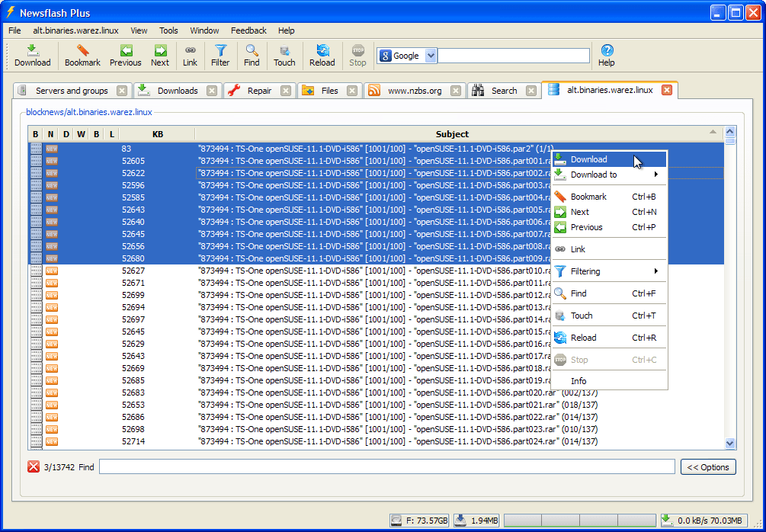Expand the Filtering submenu

click(609, 271)
